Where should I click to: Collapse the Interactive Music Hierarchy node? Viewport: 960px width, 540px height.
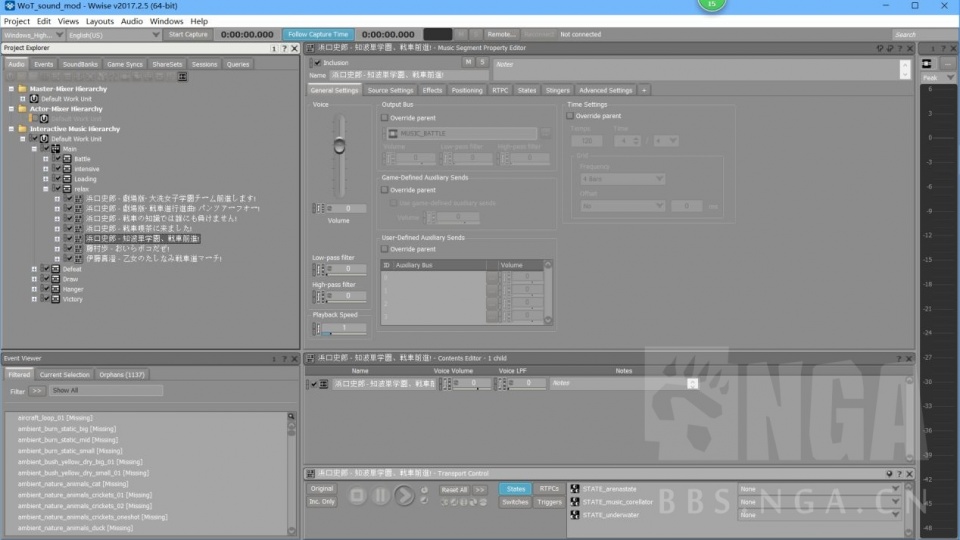11,129
